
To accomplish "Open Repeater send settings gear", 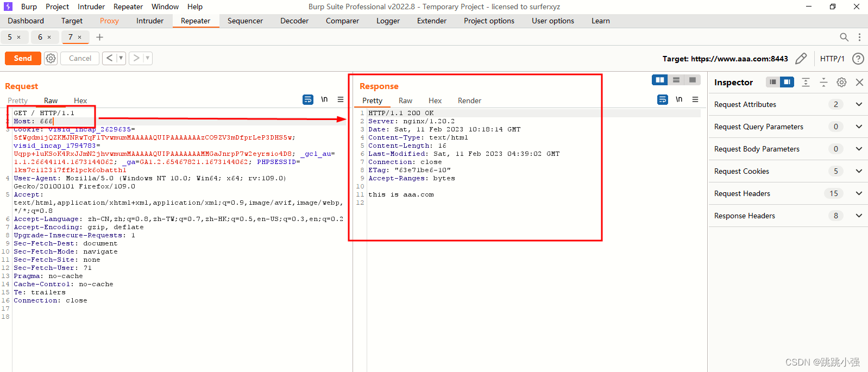I will click(x=51, y=58).
